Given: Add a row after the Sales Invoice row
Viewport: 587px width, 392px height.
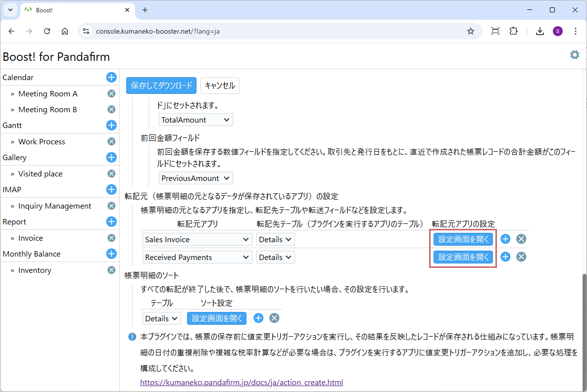Looking at the screenshot, I should pos(505,239).
